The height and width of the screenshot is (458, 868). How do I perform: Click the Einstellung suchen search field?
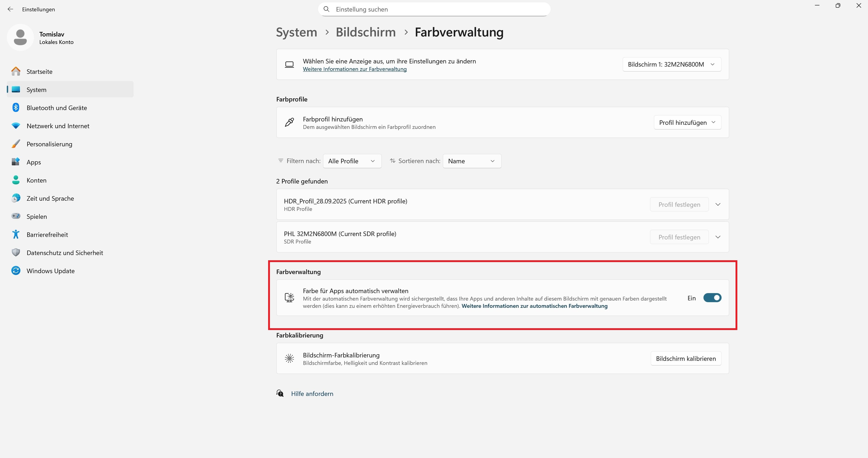[x=434, y=10]
